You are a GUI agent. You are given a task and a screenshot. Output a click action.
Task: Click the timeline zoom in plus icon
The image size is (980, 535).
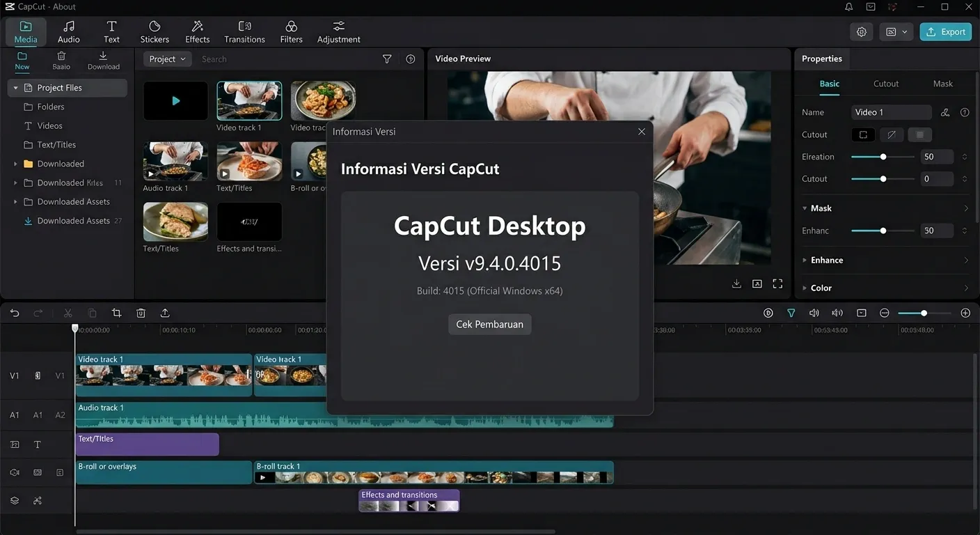coord(965,313)
